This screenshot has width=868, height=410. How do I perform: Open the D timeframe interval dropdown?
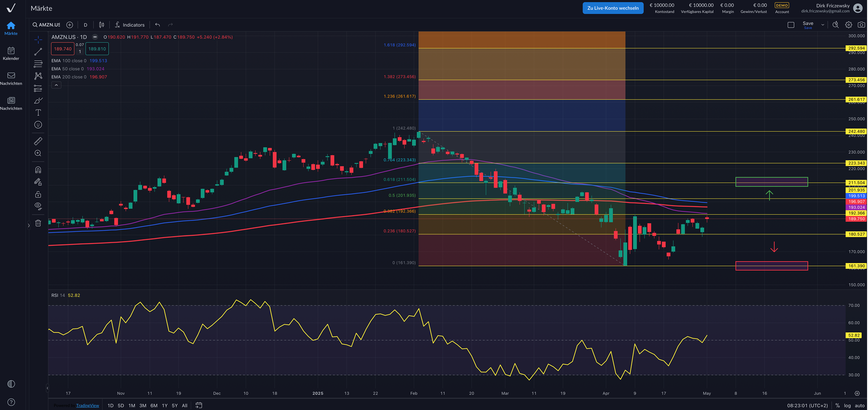pyautogui.click(x=85, y=25)
